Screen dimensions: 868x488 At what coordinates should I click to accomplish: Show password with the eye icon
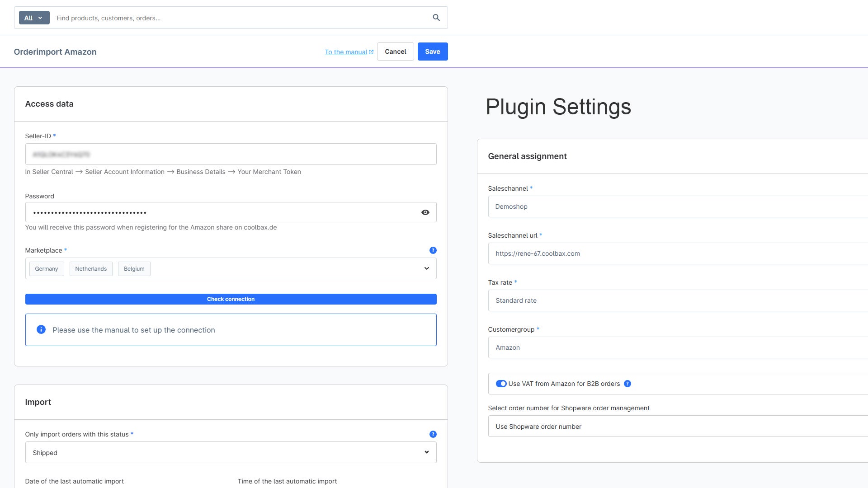(x=425, y=212)
